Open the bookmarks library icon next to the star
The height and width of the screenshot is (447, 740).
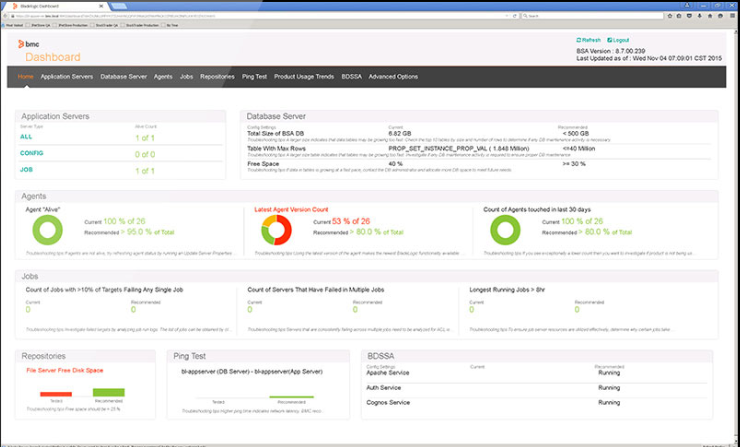pyautogui.click(x=679, y=16)
